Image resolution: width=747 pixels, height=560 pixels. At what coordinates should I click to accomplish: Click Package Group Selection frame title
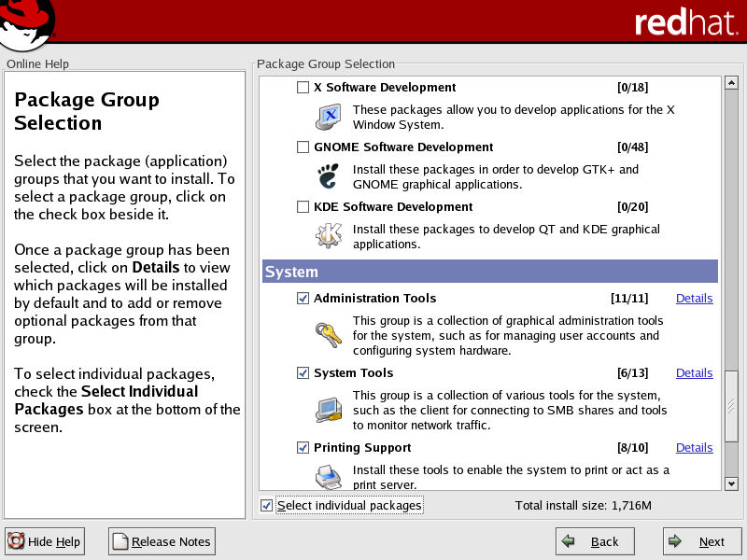[x=326, y=63]
